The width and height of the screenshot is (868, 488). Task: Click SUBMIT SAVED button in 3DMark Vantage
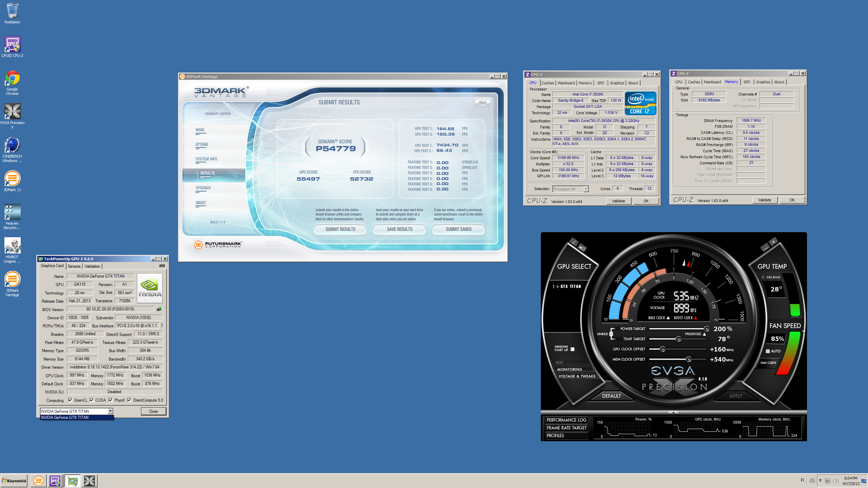pos(458,229)
